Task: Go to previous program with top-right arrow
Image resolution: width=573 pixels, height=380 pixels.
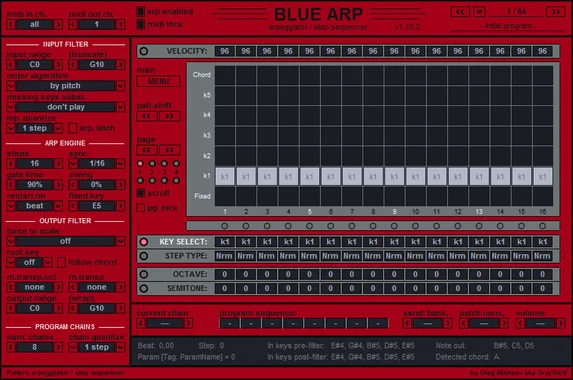Action: pos(460,12)
